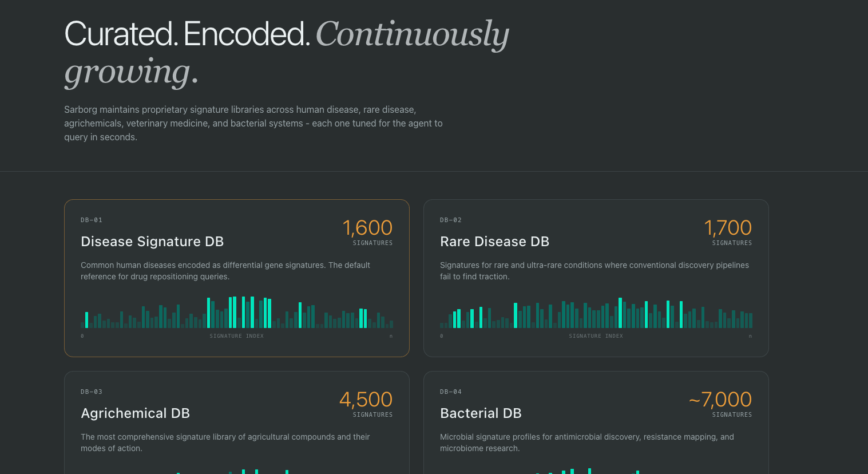Click the 'Signatures for rare and ultra-rare' description

point(594,271)
